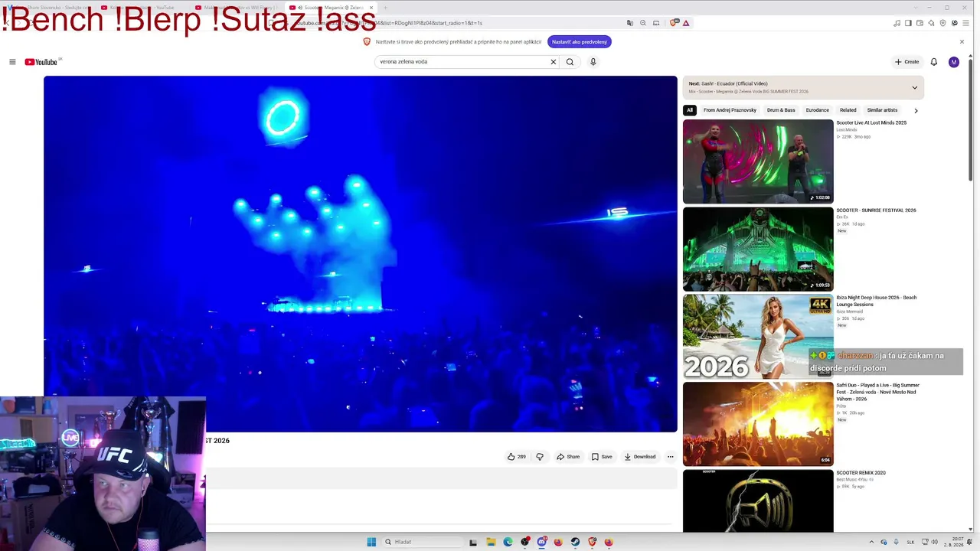
Task: Click the search magnifier button
Action: tap(570, 62)
